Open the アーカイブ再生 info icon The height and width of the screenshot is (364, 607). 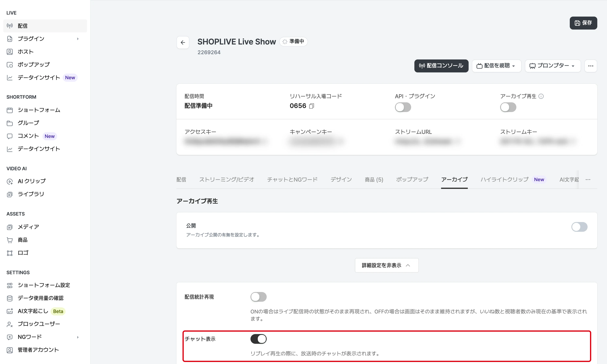click(541, 96)
